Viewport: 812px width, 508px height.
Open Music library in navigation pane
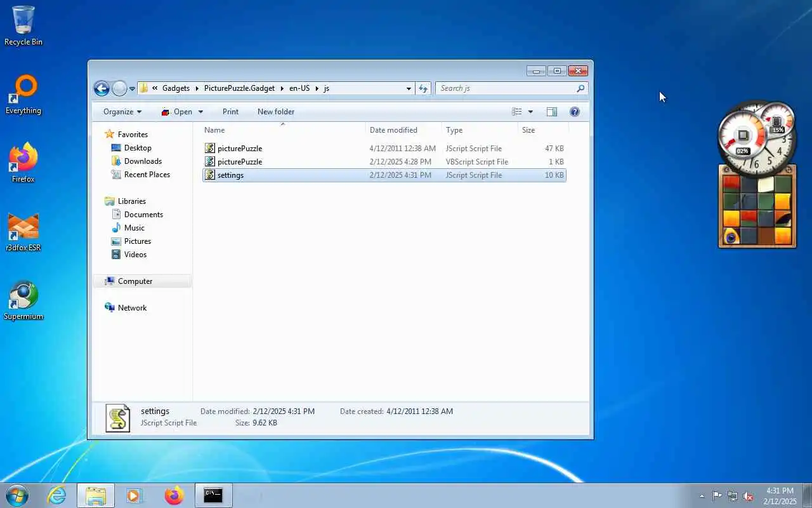coord(134,227)
